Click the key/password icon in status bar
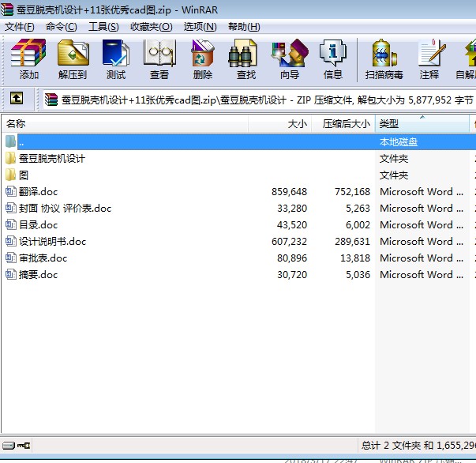 coord(24,446)
